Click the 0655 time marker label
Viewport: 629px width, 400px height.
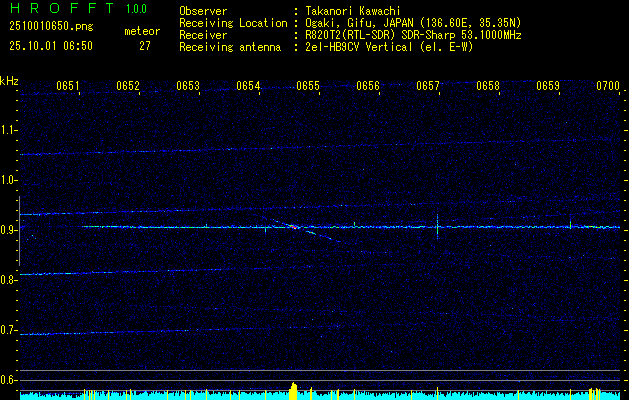[x=308, y=86]
